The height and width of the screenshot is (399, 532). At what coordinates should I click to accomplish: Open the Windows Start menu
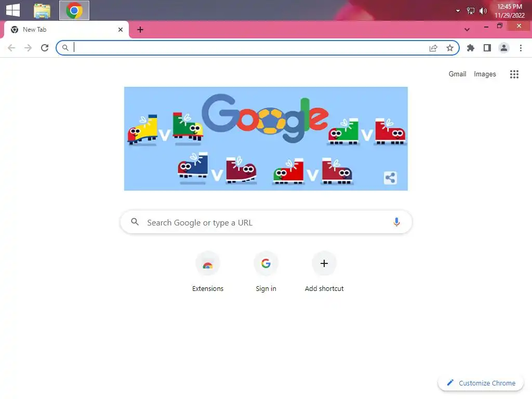point(13,10)
